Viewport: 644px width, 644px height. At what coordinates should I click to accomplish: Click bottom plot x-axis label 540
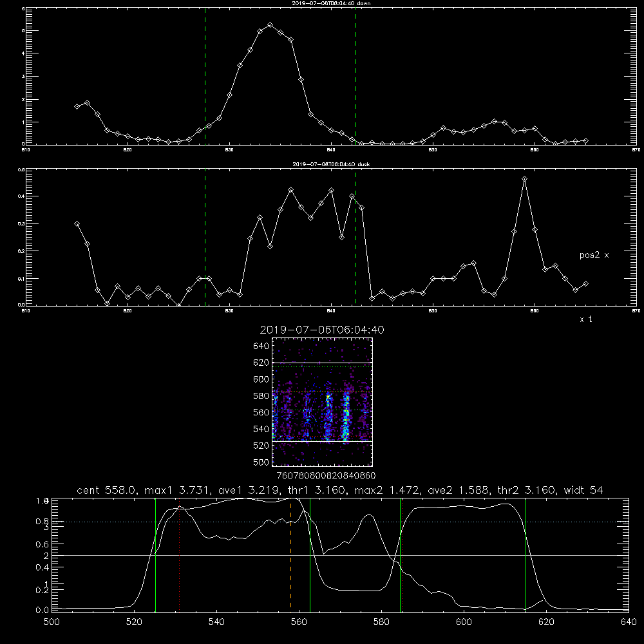tap(216, 622)
